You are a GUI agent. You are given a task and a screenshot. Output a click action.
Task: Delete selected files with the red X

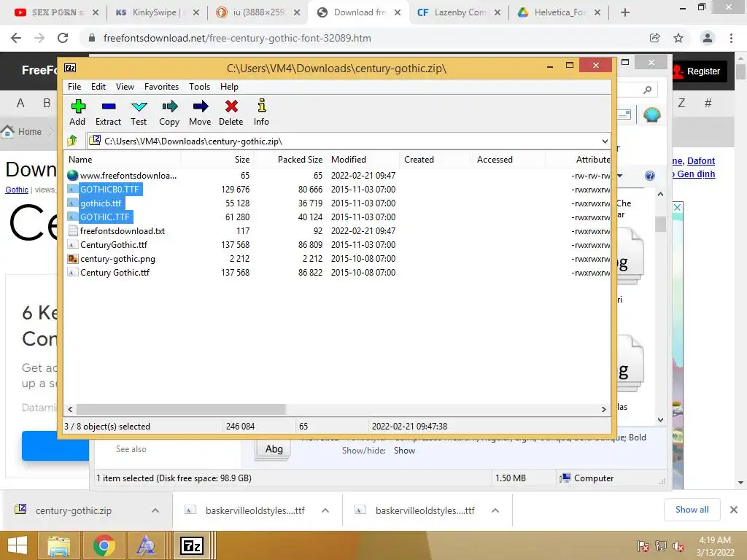pos(231,112)
